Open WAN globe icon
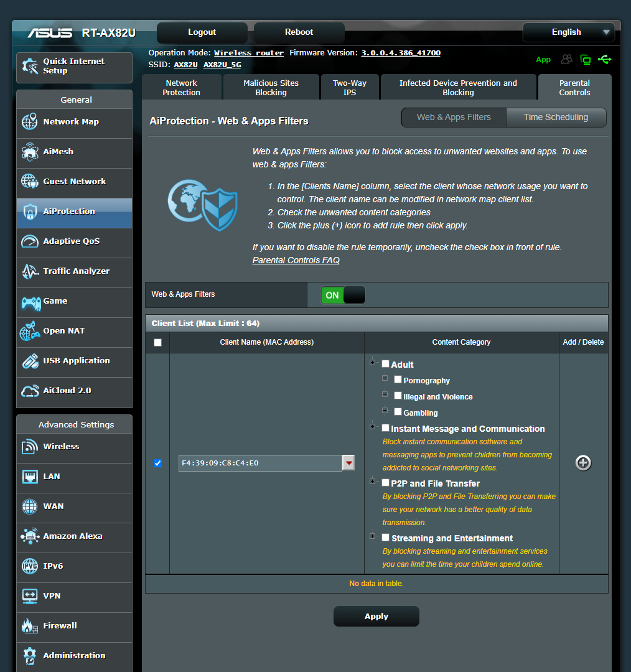Image resolution: width=631 pixels, height=672 pixels. (x=30, y=506)
